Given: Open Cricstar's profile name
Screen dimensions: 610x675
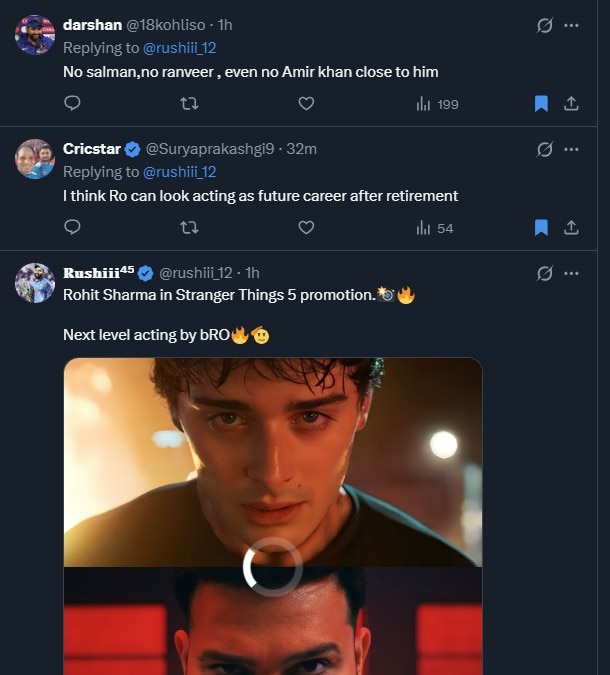Looking at the screenshot, I should click(92, 149).
